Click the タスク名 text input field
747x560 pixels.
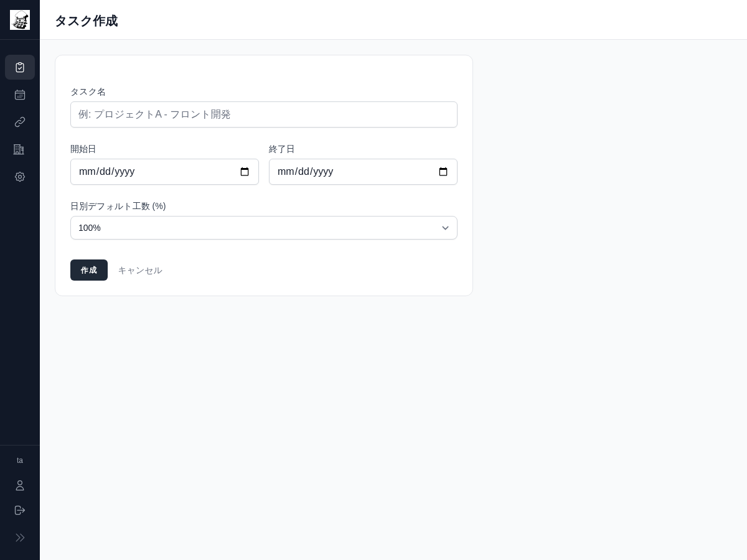point(264,114)
